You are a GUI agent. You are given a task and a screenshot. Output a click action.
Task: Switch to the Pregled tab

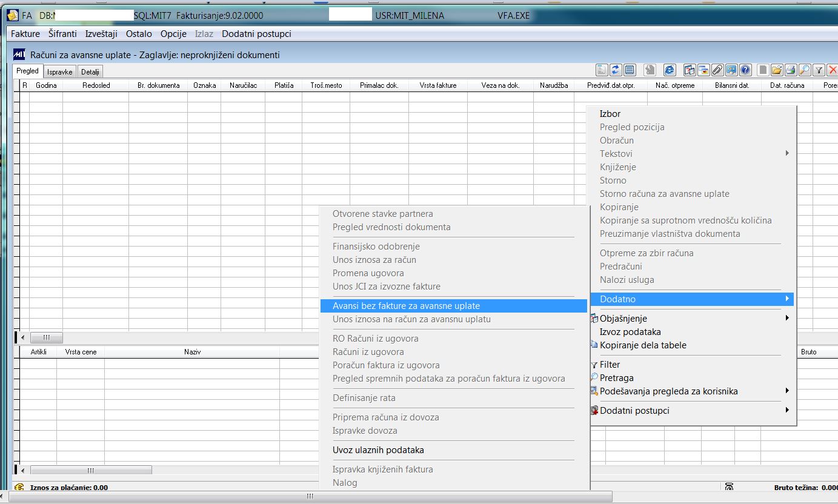(28, 71)
